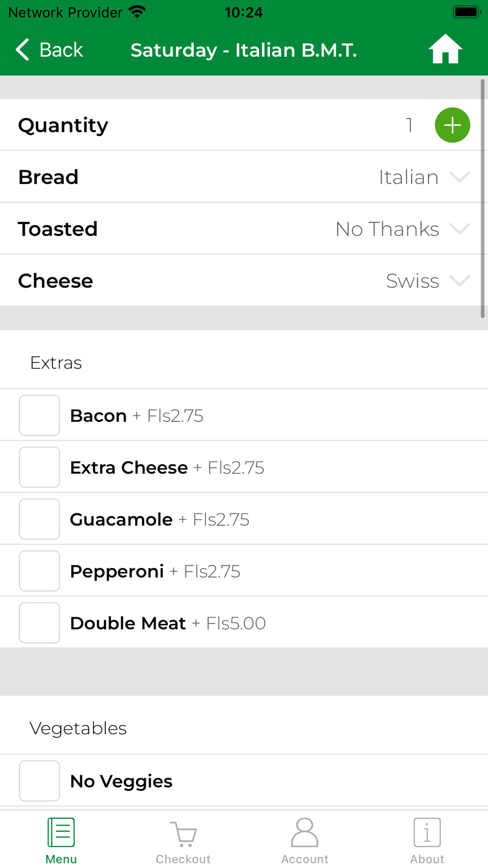Tap the battery status icon

(x=467, y=12)
